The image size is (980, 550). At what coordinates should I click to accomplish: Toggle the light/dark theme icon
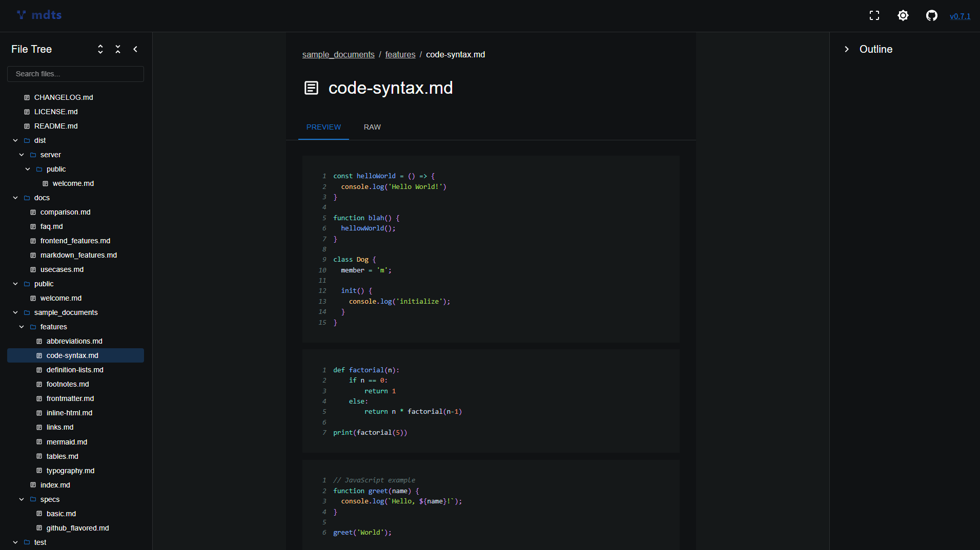coord(903,16)
